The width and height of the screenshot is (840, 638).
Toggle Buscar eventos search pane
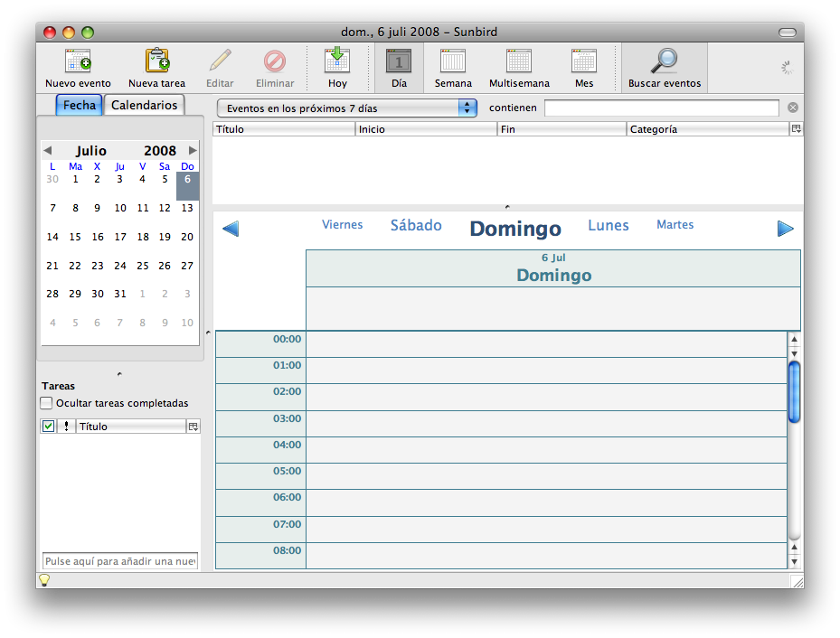coord(665,68)
